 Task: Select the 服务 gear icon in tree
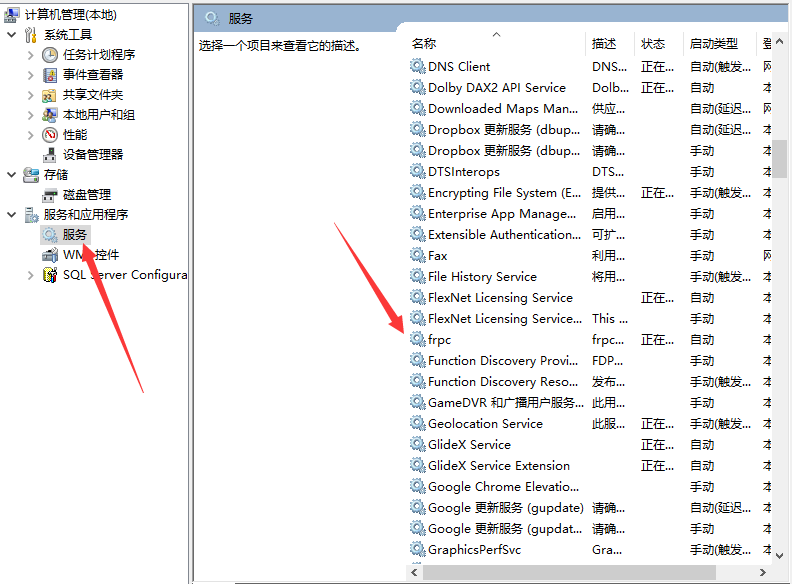point(50,235)
